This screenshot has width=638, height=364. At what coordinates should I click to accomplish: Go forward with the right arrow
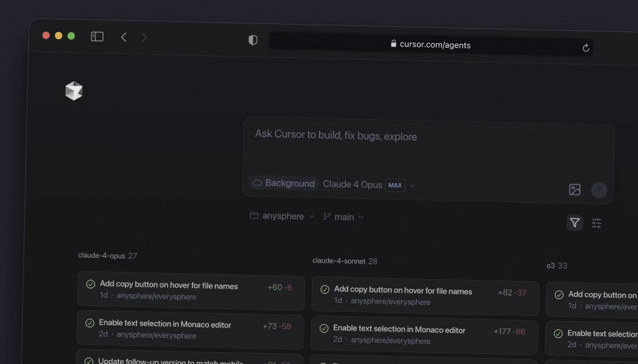[144, 38]
